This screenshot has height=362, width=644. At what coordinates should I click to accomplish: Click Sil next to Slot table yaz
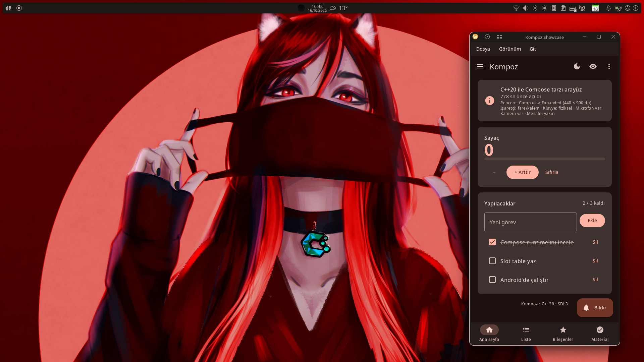[595, 261]
